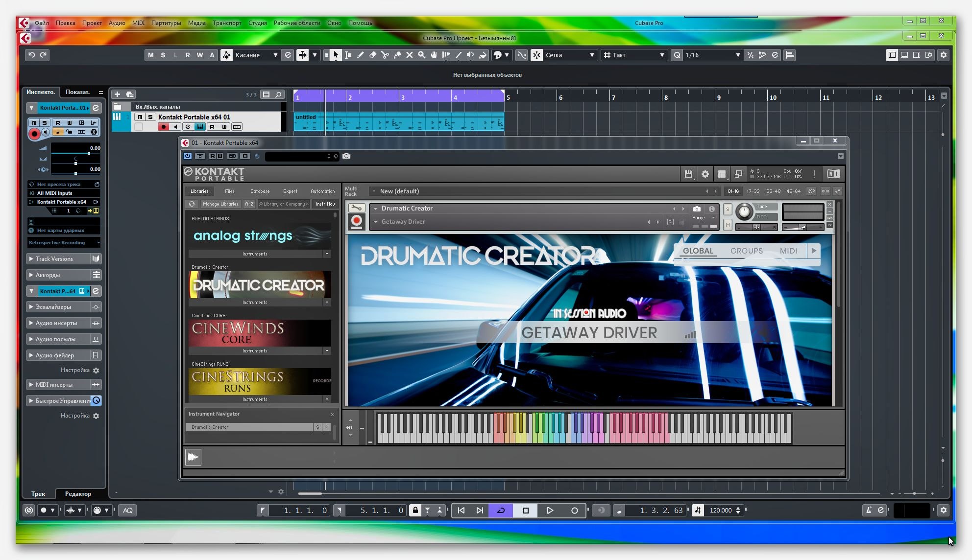This screenshot has width=972, height=560.
Task: Click the Kontakt minimized view icon
Action: point(738,174)
